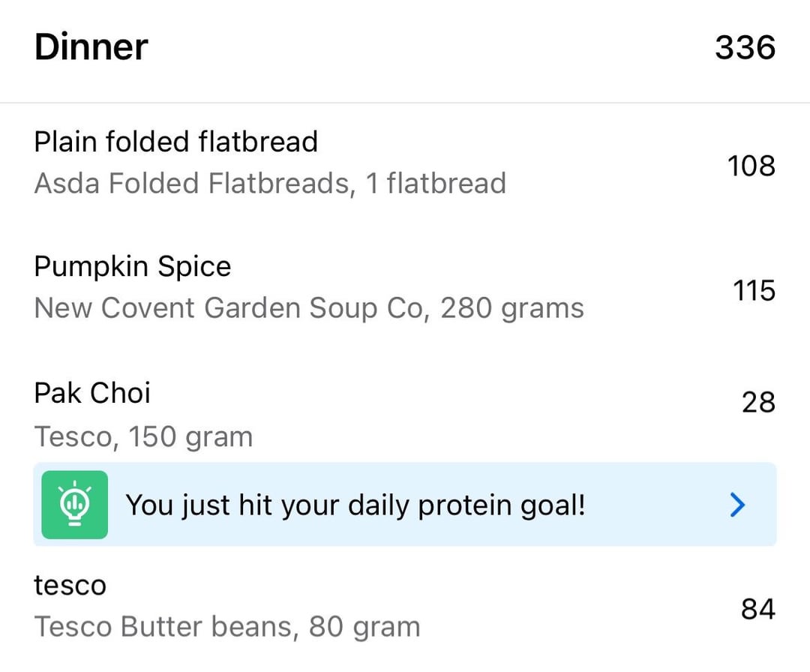Tap the green lightbulb insight icon
The width and height of the screenshot is (810, 672).
[x=75, y=505]
